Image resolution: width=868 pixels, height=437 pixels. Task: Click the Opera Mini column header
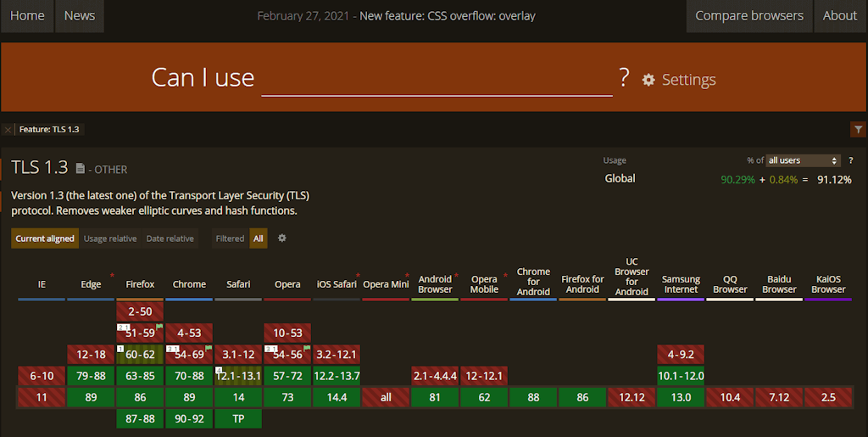click(386, 284)
